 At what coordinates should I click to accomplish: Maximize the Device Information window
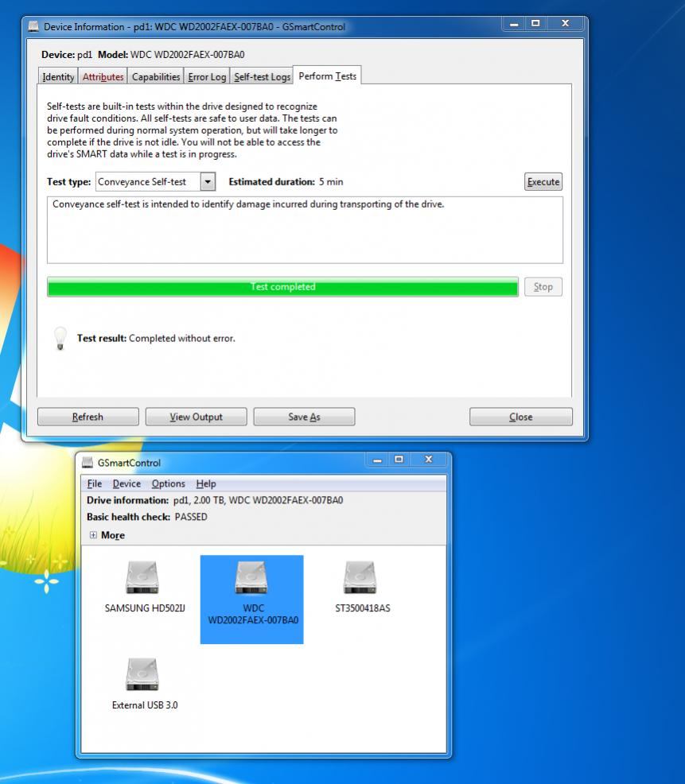coord(535,24)
